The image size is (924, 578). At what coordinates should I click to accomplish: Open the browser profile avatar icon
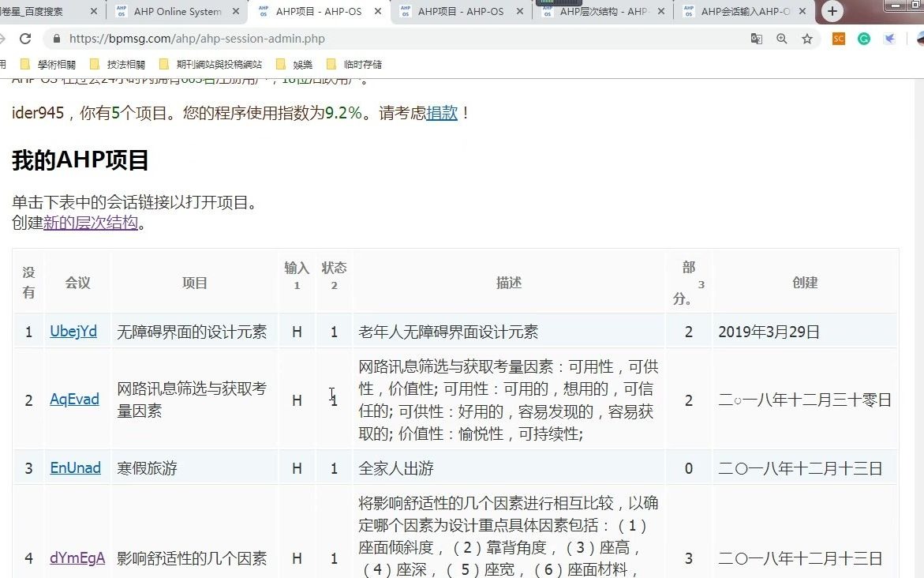click(918, 38)
